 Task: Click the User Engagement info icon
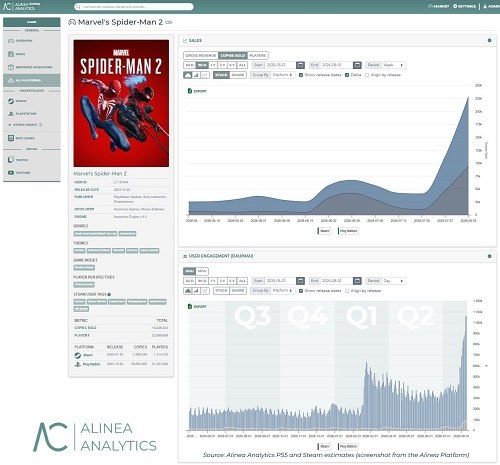pos(489,256)
